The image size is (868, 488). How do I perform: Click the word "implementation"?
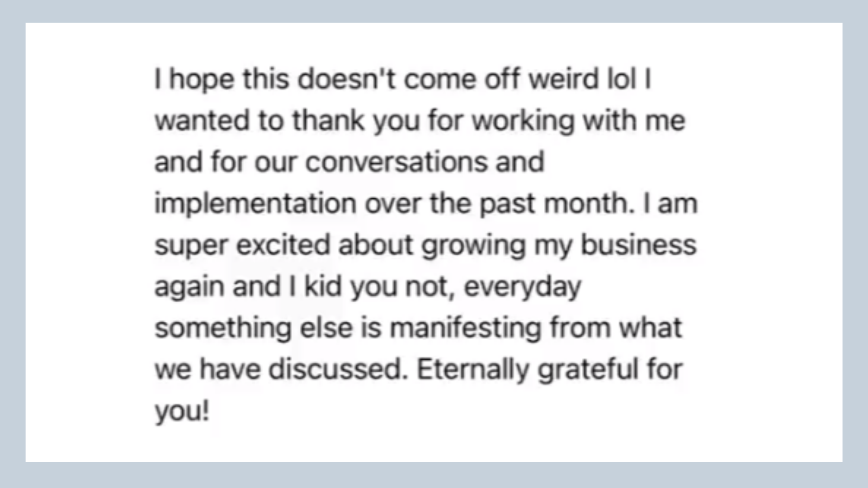tap(256, 205)
